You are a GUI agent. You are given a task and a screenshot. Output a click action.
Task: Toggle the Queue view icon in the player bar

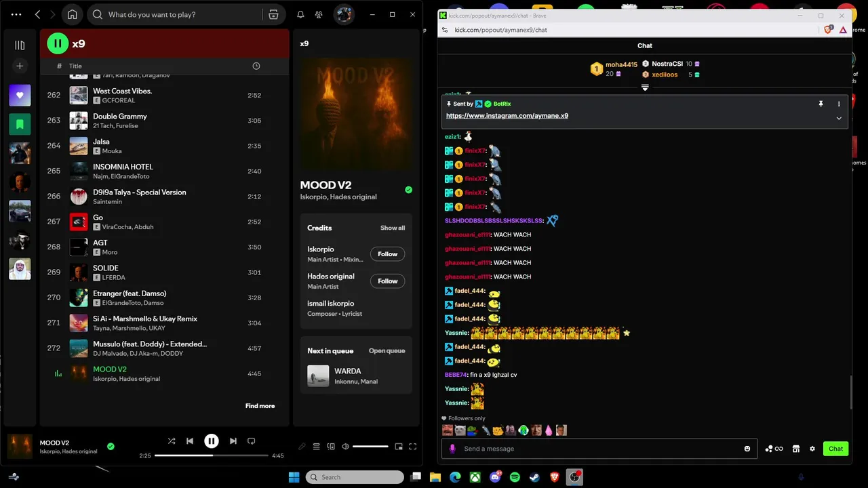(x=316, y=447)
